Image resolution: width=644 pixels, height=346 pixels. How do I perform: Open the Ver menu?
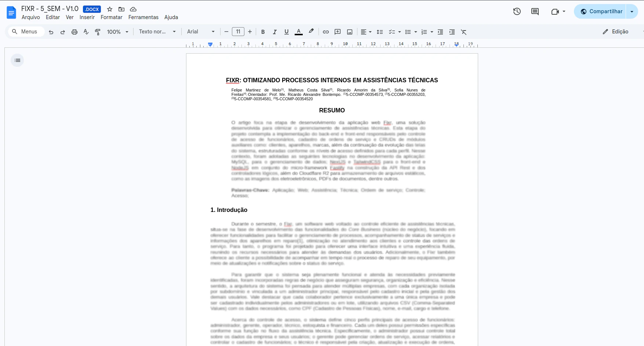70,17
